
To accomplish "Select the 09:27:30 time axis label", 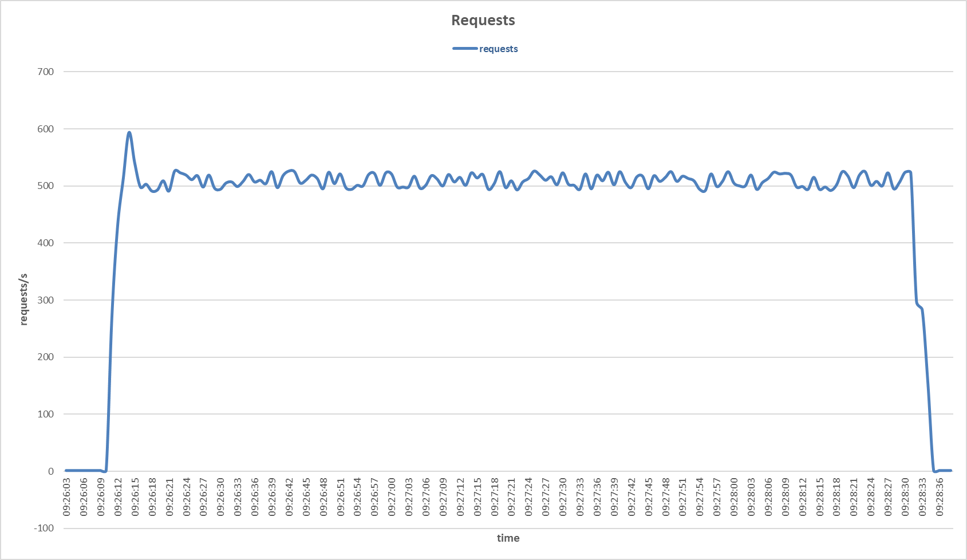I will click(x=563, y=497).
